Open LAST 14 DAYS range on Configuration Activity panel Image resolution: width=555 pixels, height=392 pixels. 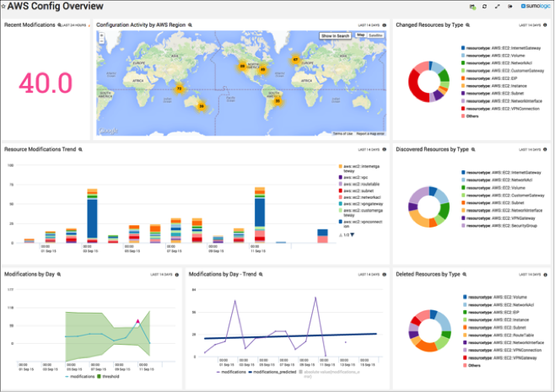pos(369,25)
